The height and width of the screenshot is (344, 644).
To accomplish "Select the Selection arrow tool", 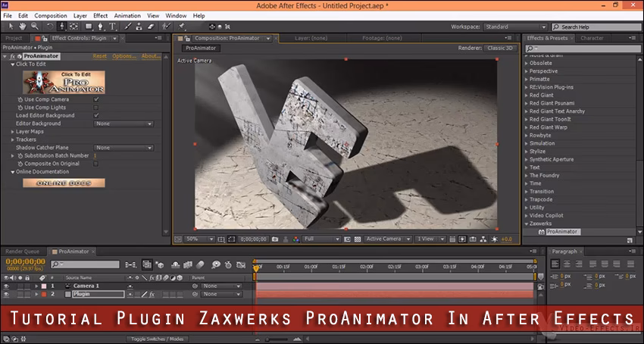I will pyautogui.click(x=11, y=27).
